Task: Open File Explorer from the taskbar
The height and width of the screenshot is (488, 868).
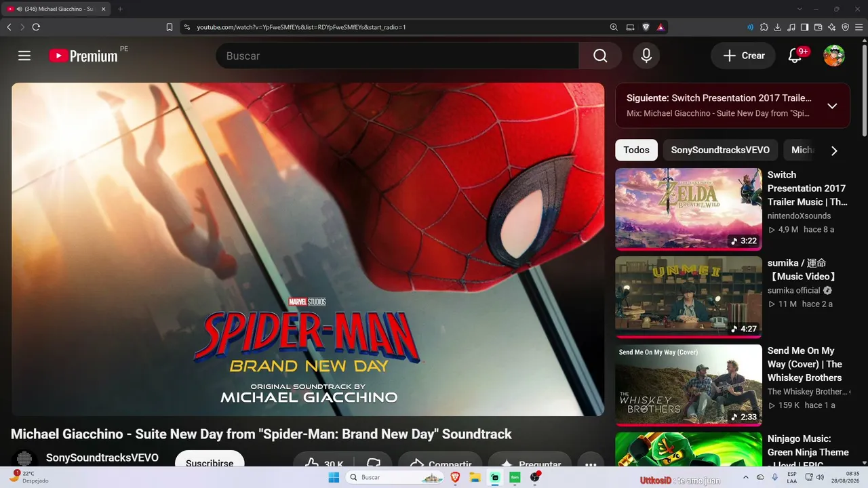Action: tap(475, 477)
